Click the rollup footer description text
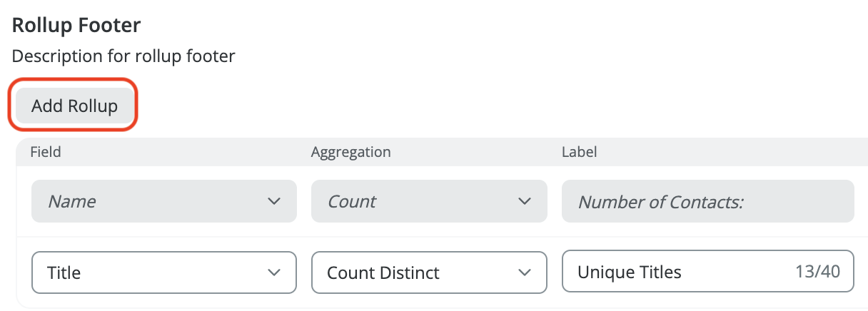 click(123, 56)
